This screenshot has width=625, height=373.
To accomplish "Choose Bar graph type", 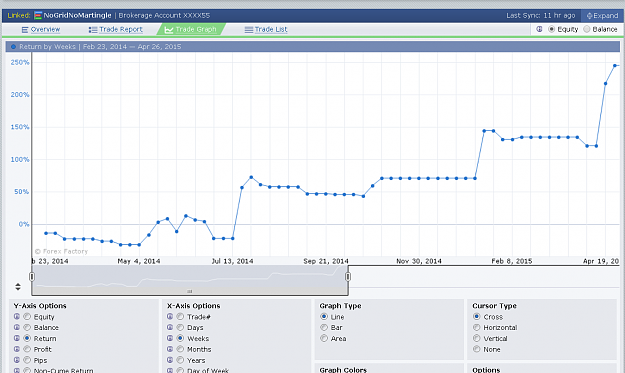I will (x=324, y=328).
